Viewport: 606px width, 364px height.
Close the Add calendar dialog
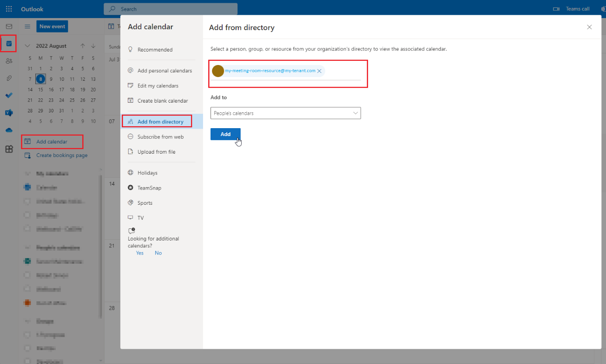[589, 27]
